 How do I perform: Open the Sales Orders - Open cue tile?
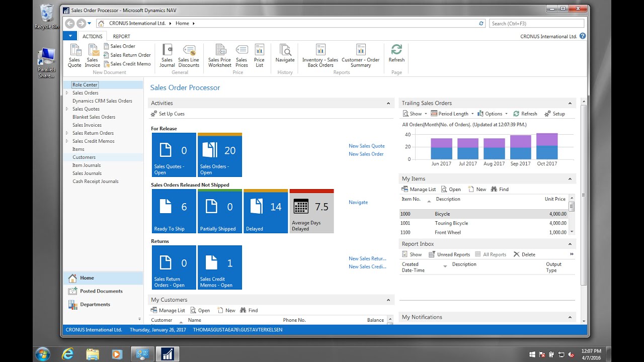(220, 155)
